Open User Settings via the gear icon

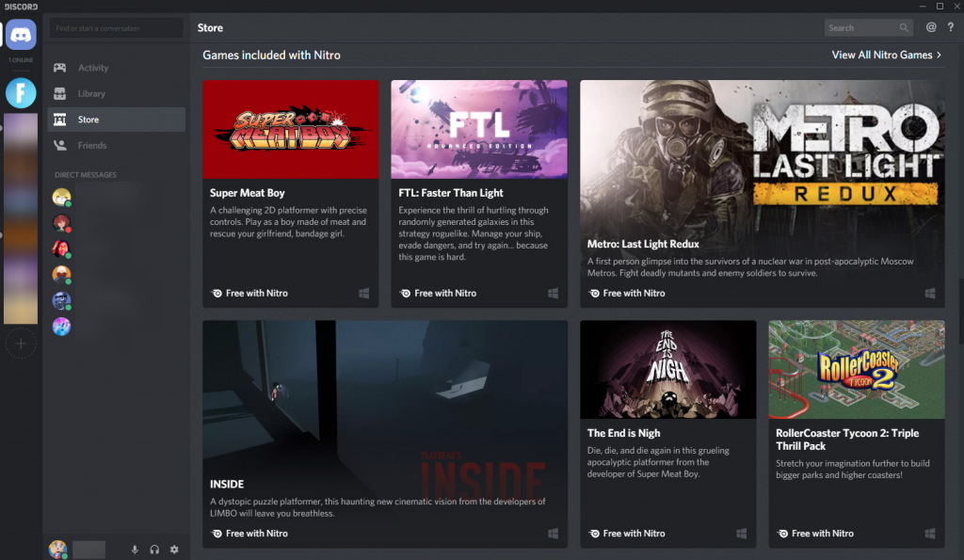click(x=174, y=549)
